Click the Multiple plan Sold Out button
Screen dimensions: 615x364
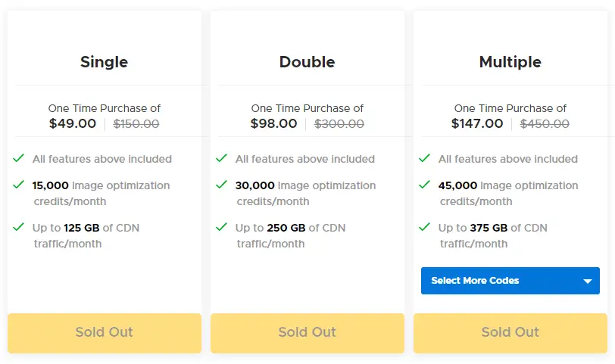[510, 333]
